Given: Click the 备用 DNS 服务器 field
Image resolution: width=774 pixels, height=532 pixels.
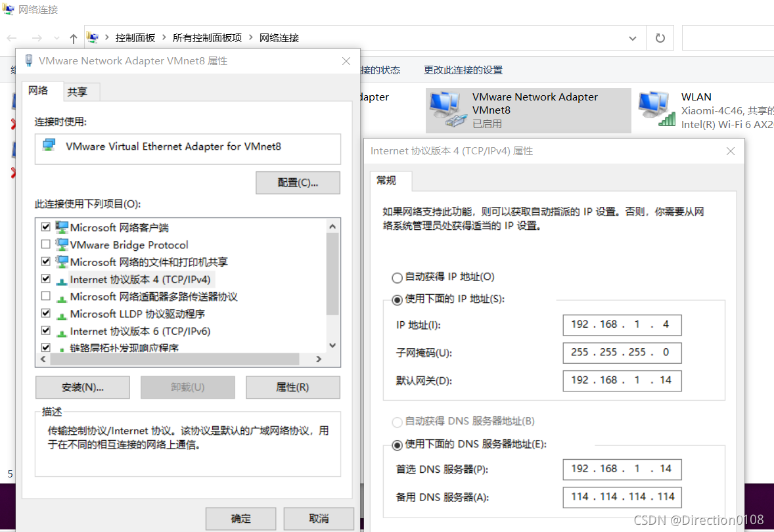Looking at the screenshot, I should pyautogui.click(x=622, y=497).
